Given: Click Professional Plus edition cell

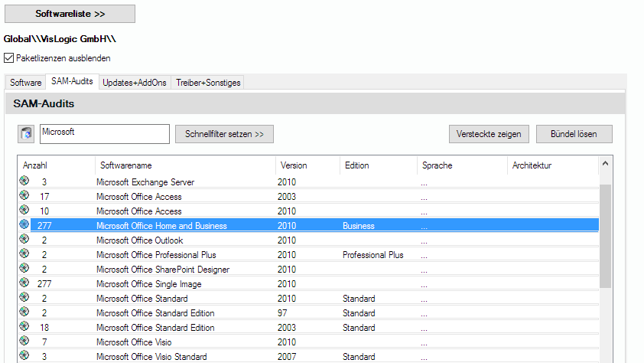Looking at the screenshot, I should pyautogui.click(x=373, y=255).
